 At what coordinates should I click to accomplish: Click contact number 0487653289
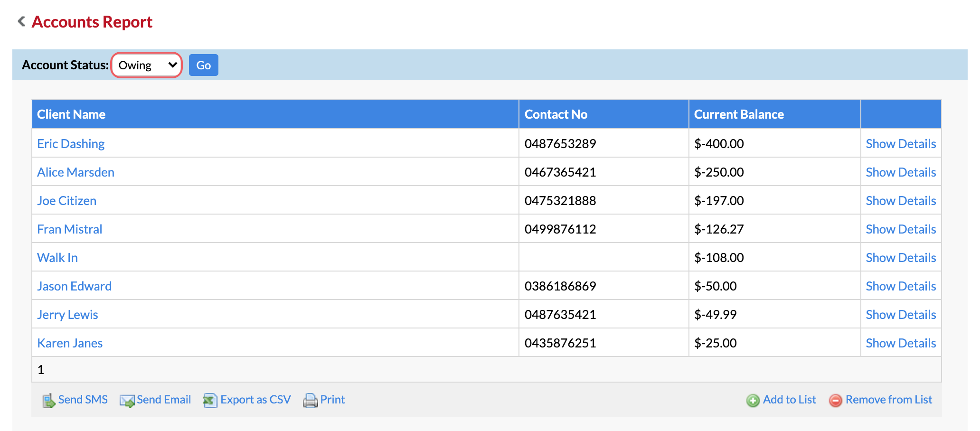coord(560,144)
